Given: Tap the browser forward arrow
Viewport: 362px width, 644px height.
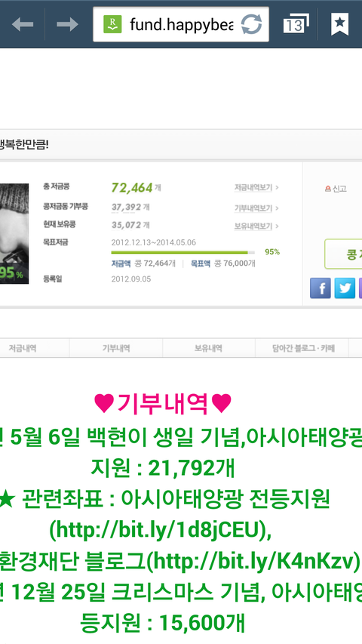Looking at the screenshot, I should tap(67, 25).
